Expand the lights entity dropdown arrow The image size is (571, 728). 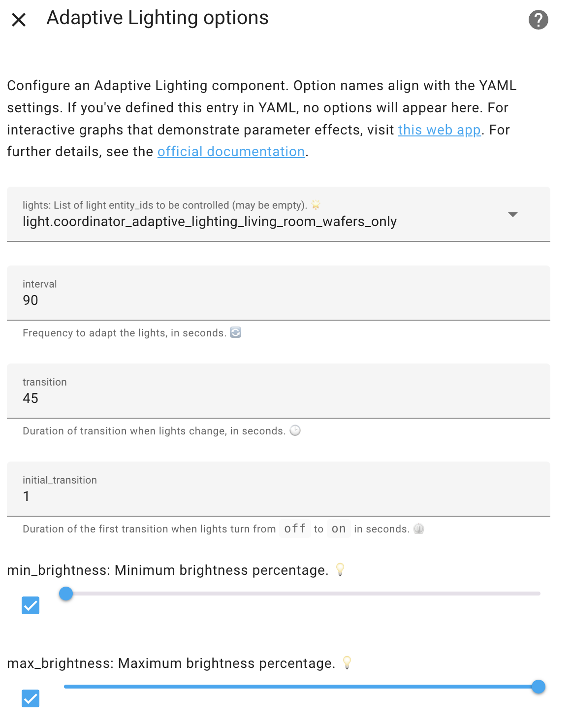tap(512, 214)
